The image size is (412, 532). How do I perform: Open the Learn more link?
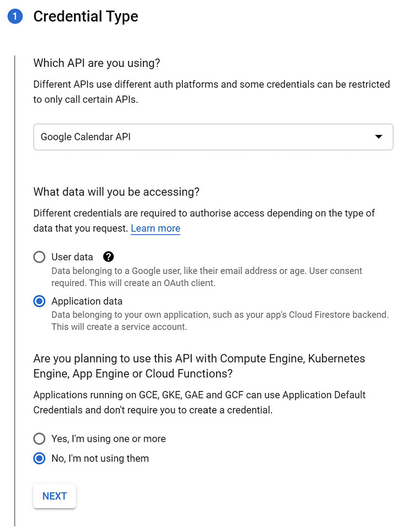(155, 228)
